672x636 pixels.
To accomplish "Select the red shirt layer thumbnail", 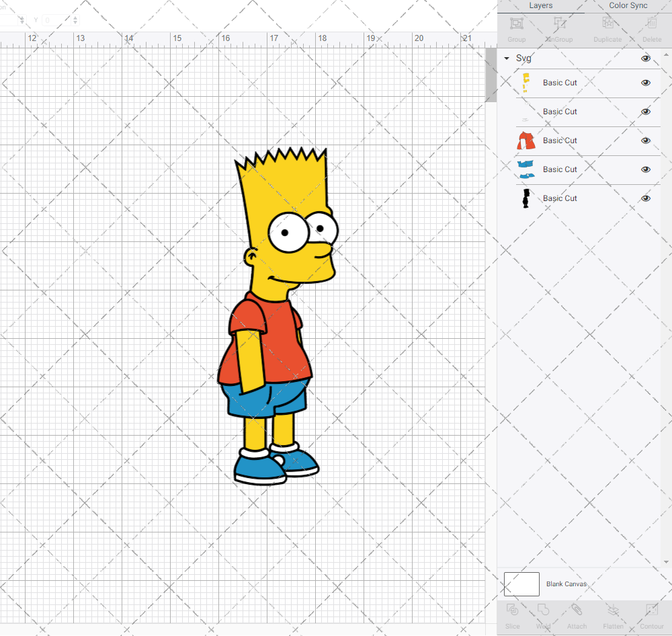I will point(526,141).
